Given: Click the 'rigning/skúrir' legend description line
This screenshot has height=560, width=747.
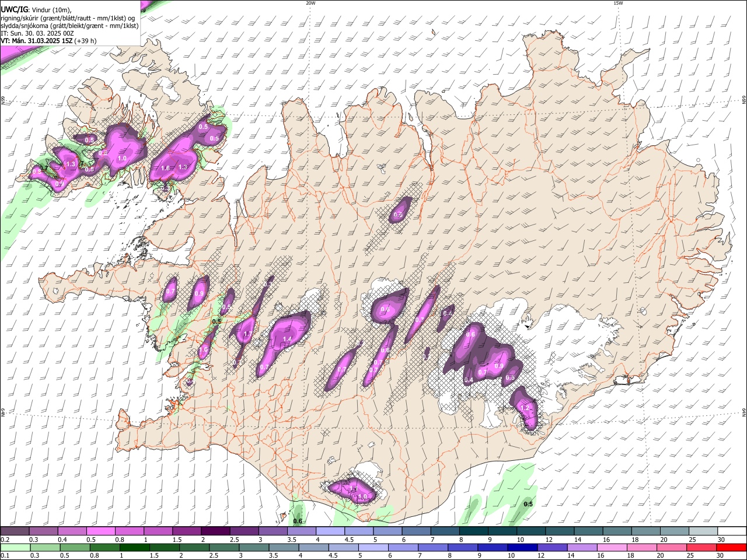Looking at the screenshot, I should tap(68, 18).
